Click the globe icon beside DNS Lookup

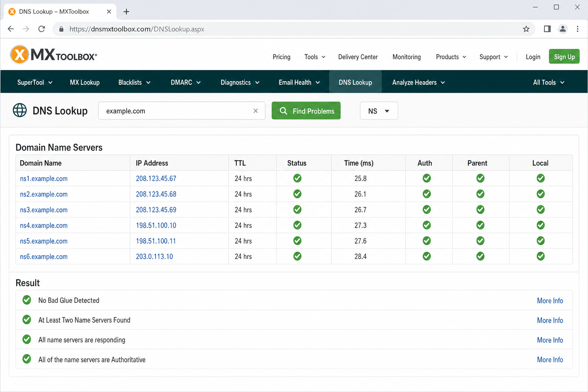point(20,110)
